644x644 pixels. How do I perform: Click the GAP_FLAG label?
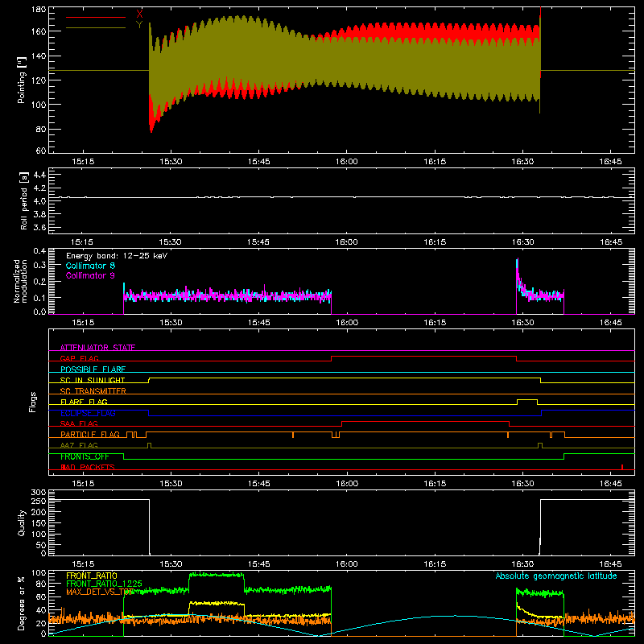click(x=79, y=358)
